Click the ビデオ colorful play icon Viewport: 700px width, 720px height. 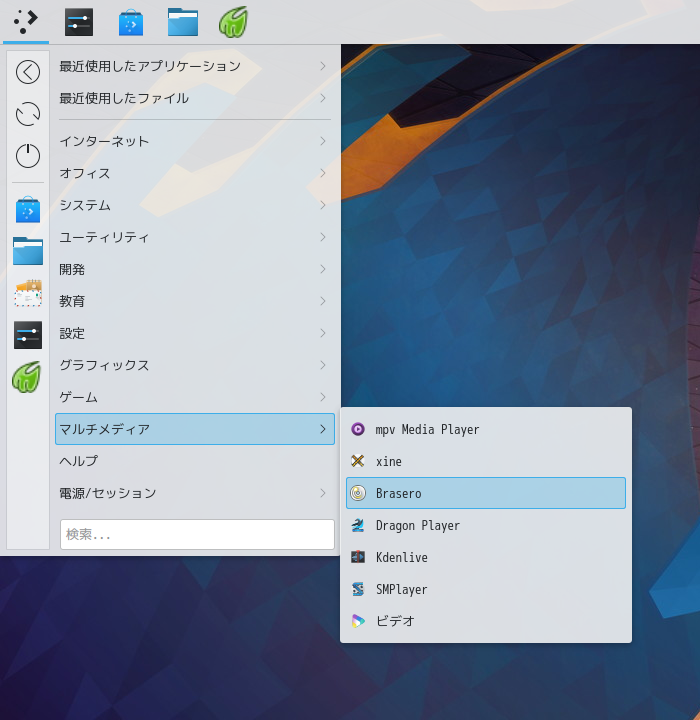358,621
